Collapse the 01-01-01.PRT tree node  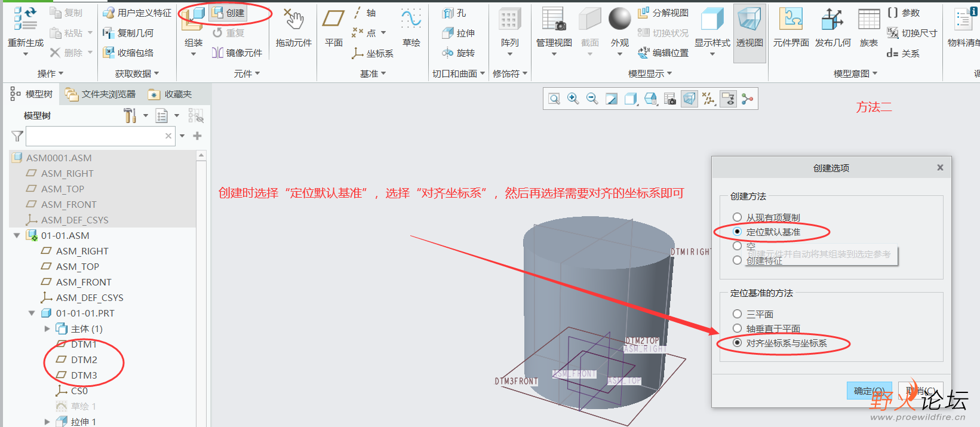[x=32, y=313]
